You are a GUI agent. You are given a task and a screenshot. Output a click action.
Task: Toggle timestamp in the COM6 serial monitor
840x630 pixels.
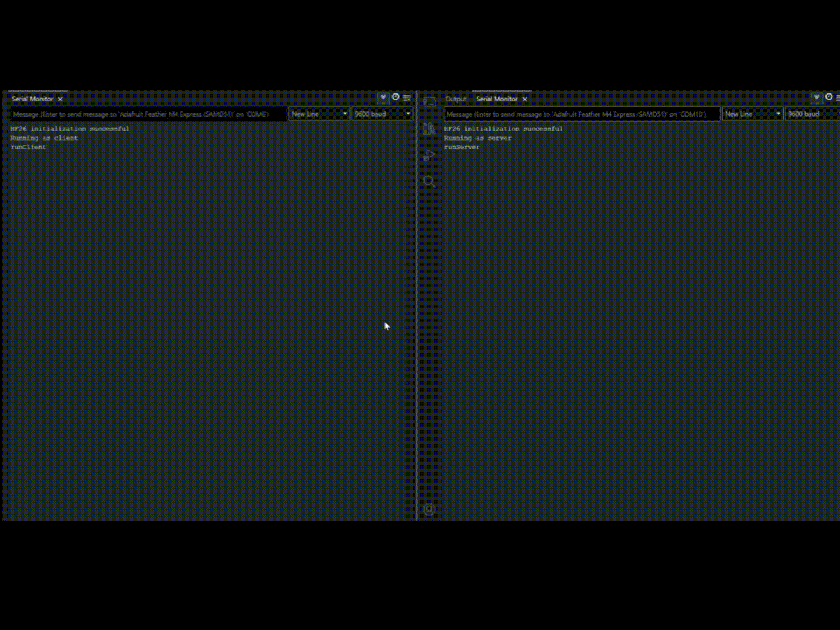click(395, 97)
